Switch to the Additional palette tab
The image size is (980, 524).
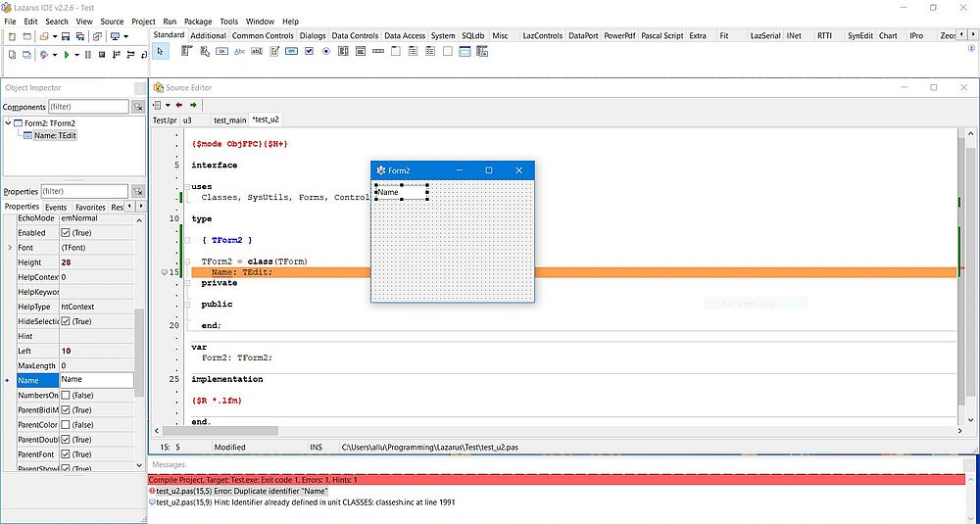coord(208,35)
